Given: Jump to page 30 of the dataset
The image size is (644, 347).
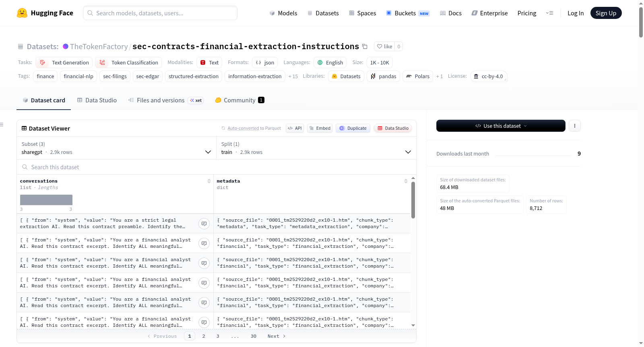Looking at the screenshot, I should (x=254, y=336).
